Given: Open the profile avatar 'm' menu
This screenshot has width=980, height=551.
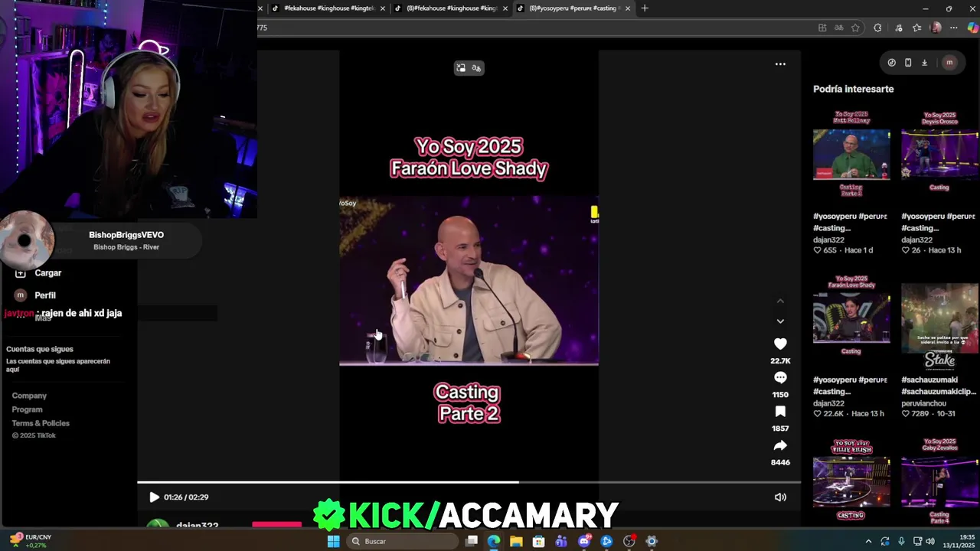Looking at the screenshot, I should [x=949, y=63].
